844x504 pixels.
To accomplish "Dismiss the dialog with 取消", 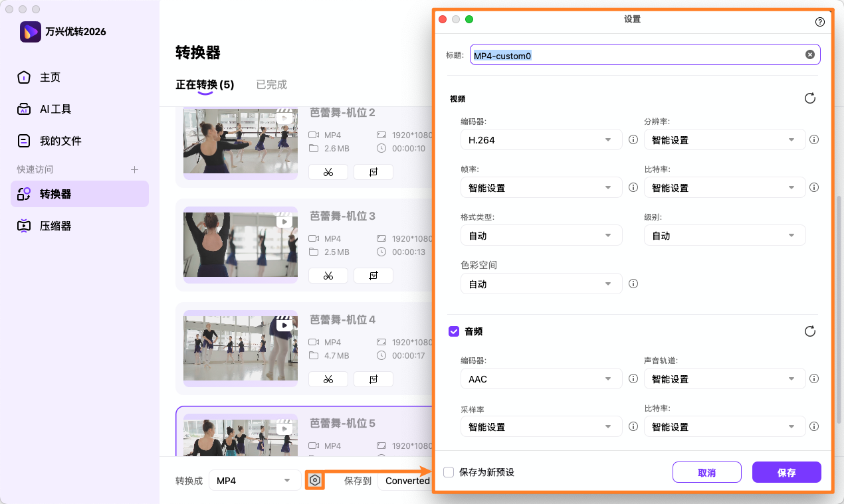I will [x=706, y=472].
